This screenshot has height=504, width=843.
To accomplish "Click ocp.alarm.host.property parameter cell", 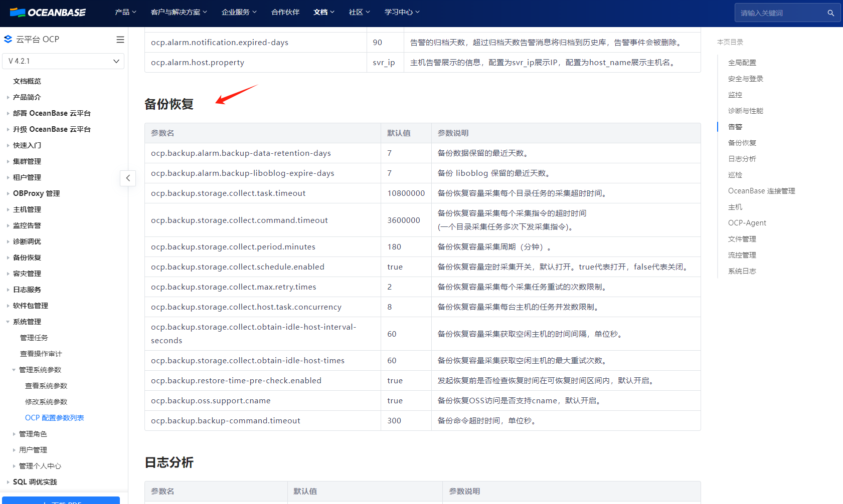I will click(x=256, y=63).
